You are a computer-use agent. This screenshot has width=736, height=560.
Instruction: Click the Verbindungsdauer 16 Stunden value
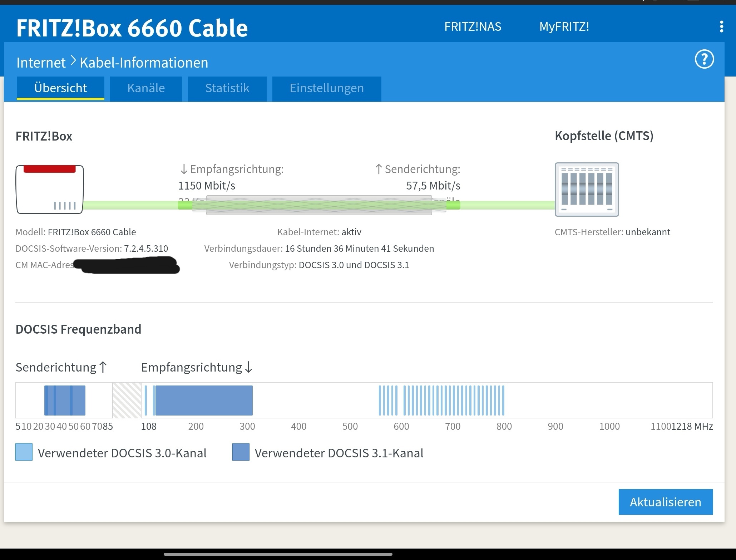click(319, 249)
